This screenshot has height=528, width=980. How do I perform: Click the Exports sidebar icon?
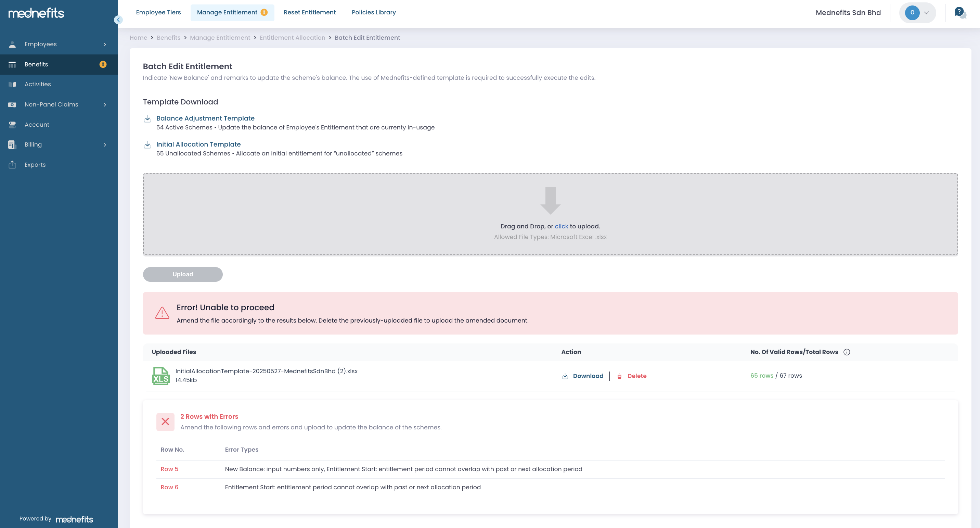pyautogui.click(x=12, y=165)
